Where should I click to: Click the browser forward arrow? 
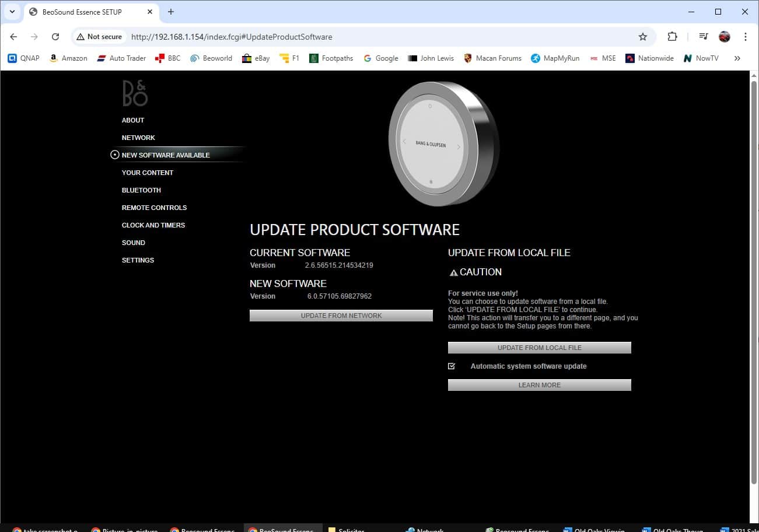34,37
